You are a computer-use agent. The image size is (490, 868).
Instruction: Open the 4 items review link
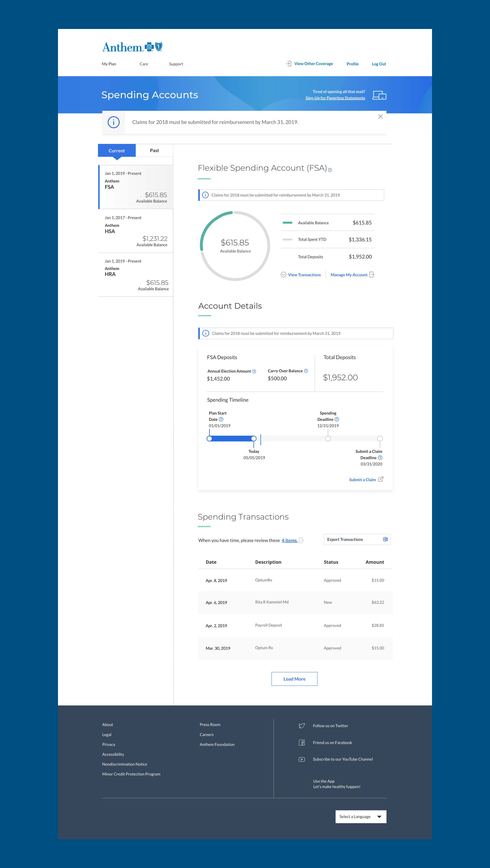pos(289,541)
